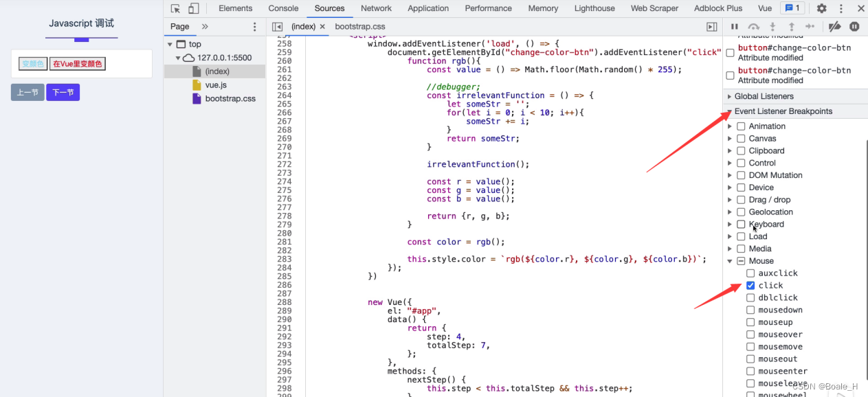
Task: Activate the inspect element picker icon
Action: (176, 8)
